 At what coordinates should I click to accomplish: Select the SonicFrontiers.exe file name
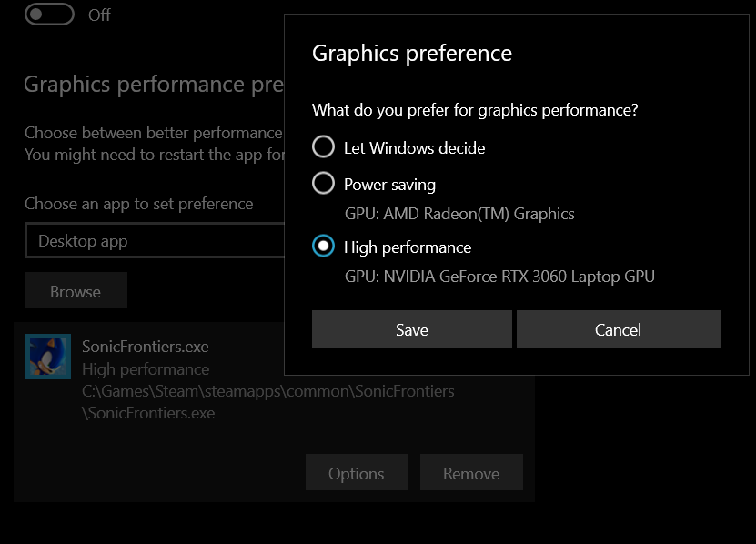coord(146,347)
